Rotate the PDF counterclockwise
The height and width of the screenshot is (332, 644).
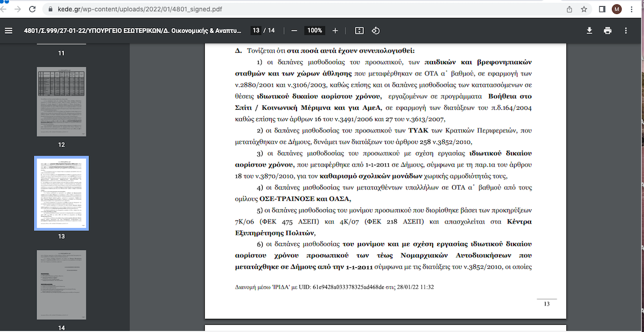point(376,30)
